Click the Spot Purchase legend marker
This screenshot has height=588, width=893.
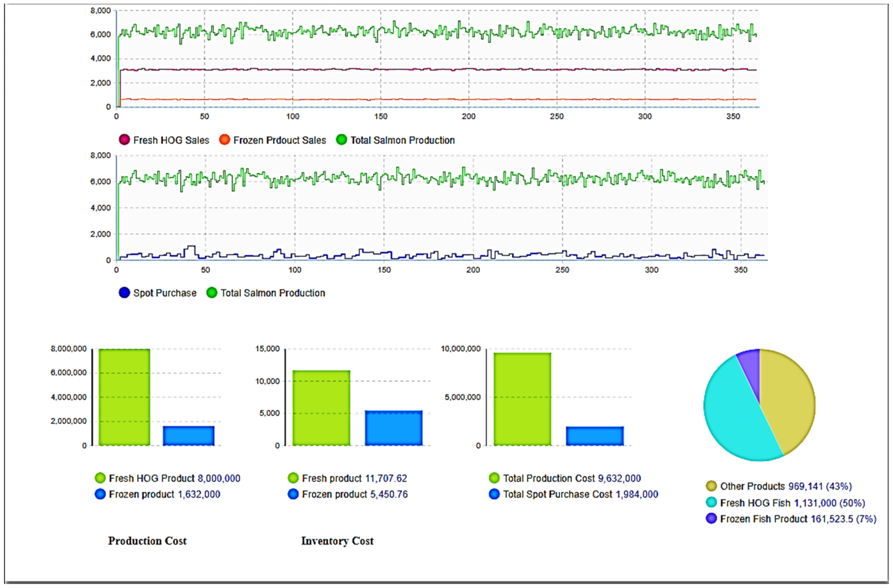124,293
